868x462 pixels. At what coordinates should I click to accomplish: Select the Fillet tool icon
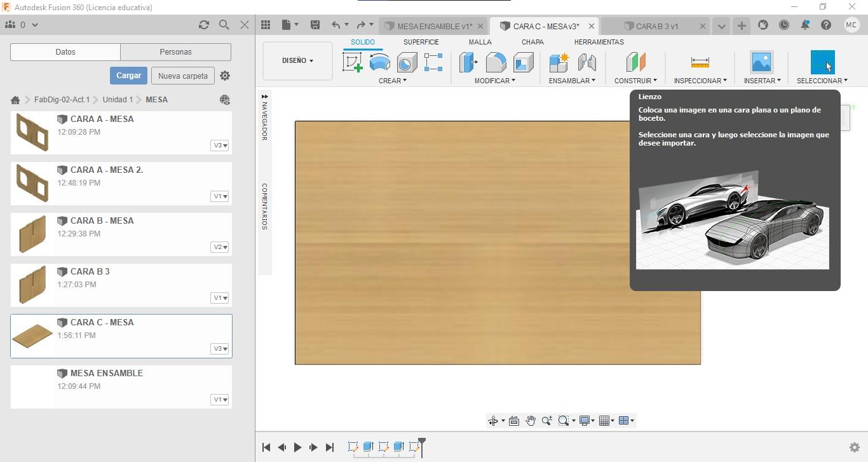pyautogui.click(x=496, y=62)
